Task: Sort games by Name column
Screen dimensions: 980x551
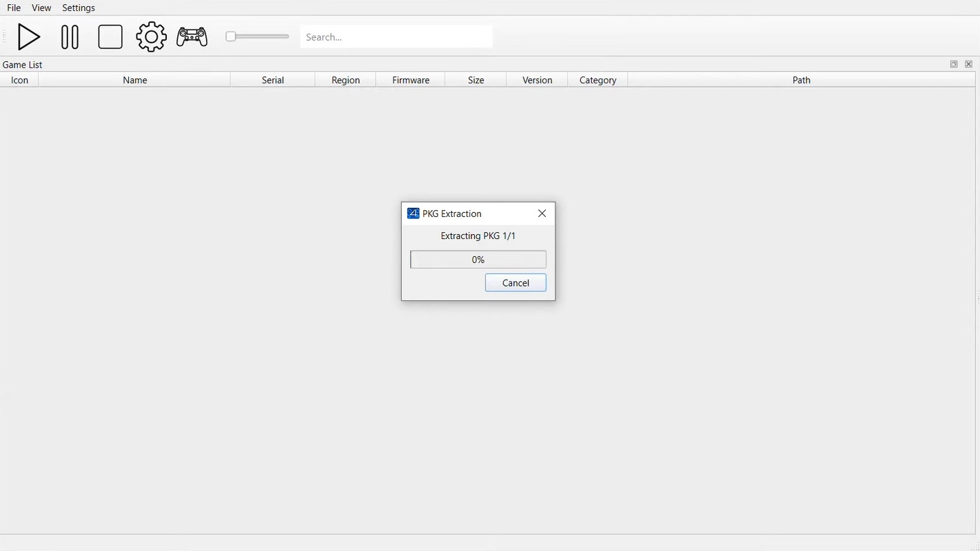Action: 134,80
